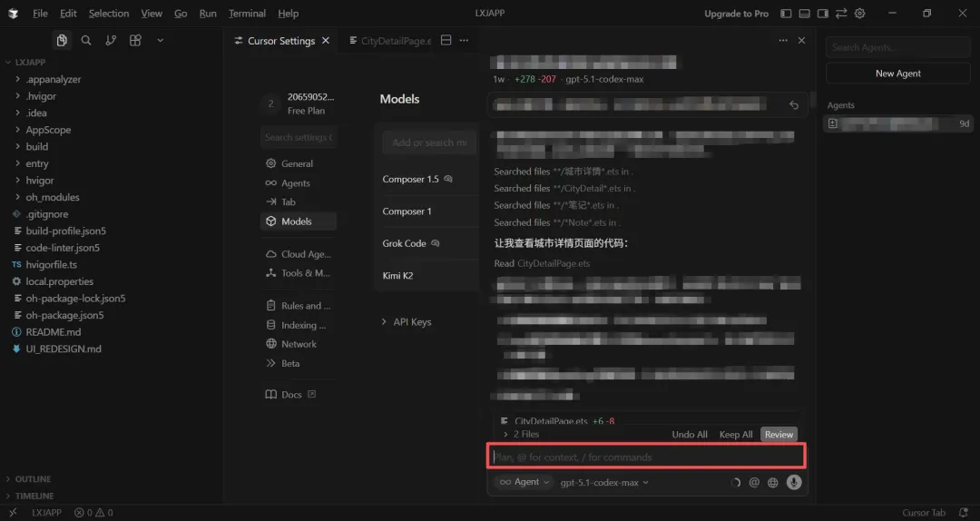Viewport: 980px width, 521px height.
Task: Click the swap layout arrows icon
Action: point(841,13)
